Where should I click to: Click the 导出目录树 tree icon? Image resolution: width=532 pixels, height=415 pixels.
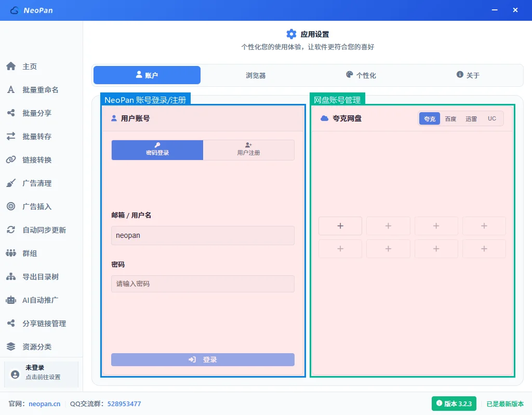coord(11,276)
